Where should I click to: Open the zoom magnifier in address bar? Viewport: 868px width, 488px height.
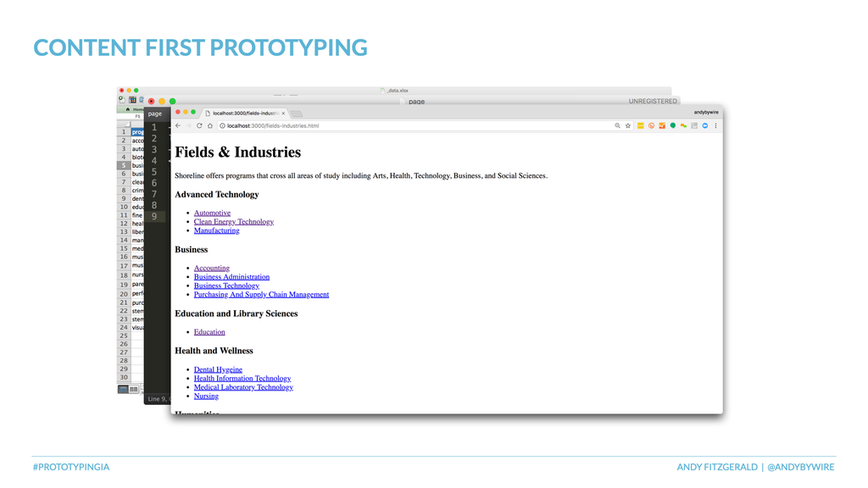click(617, 125)
